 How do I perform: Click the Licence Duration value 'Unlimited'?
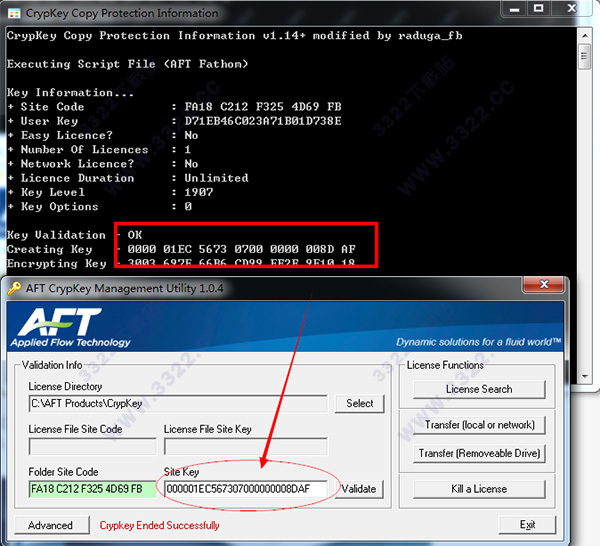[x=216, y=178]
